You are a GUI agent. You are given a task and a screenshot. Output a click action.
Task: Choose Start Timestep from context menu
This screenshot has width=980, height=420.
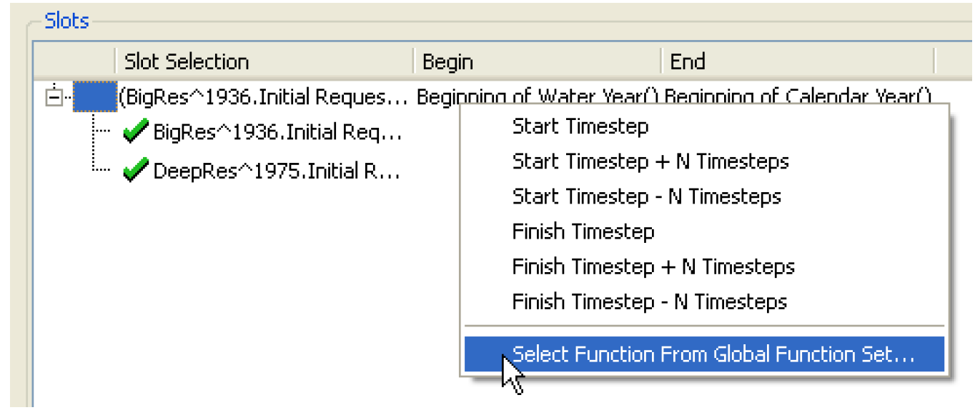580,126
